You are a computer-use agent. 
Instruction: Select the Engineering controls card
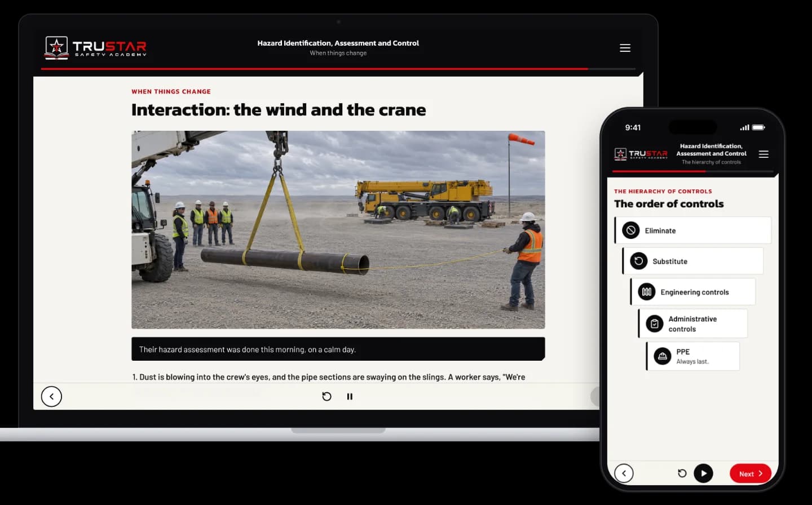click(x=693, y=292)
